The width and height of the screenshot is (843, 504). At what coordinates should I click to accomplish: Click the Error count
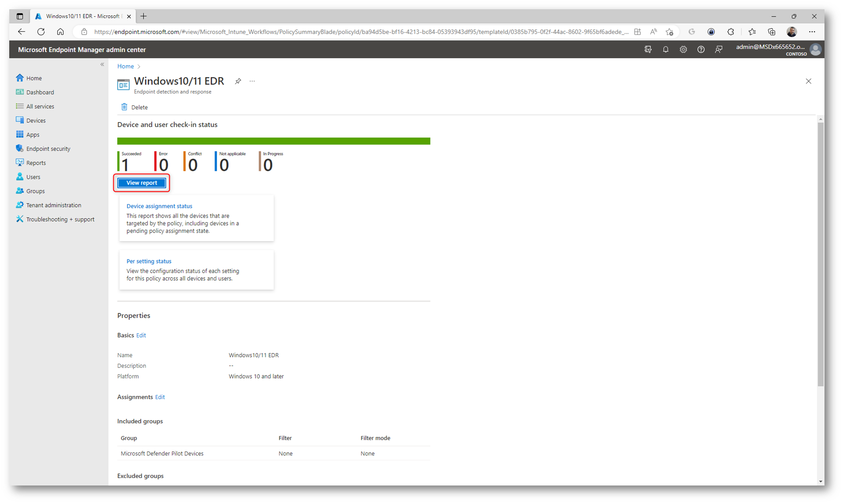tap(163, 165)
